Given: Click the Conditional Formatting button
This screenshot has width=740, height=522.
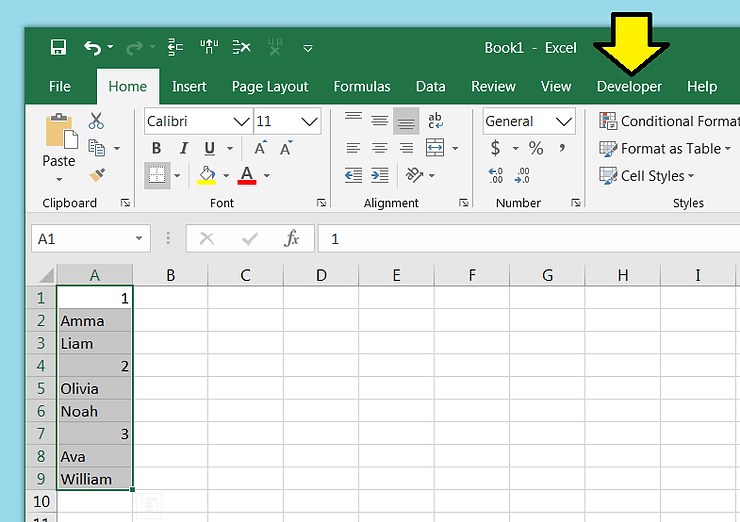Looking at the screenshot, I should coord(668,121).
